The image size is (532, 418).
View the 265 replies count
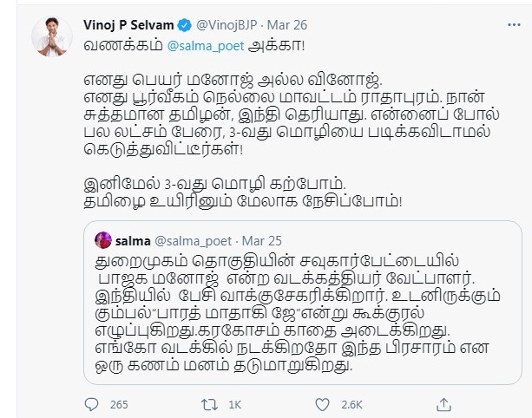point(119,405)
